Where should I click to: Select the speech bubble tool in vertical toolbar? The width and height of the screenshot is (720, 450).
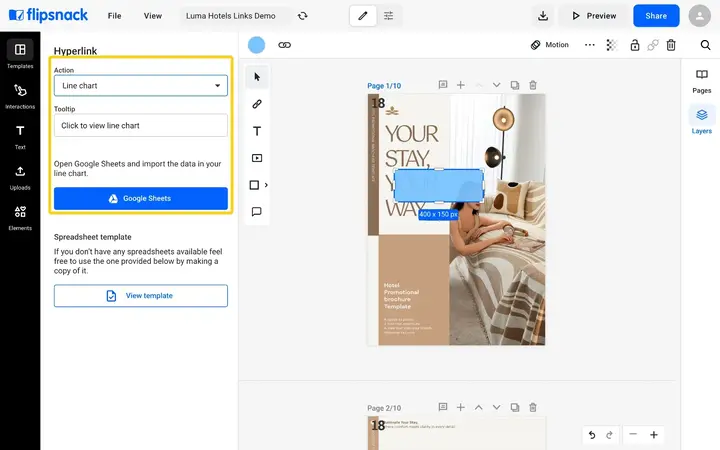[257, 212]
